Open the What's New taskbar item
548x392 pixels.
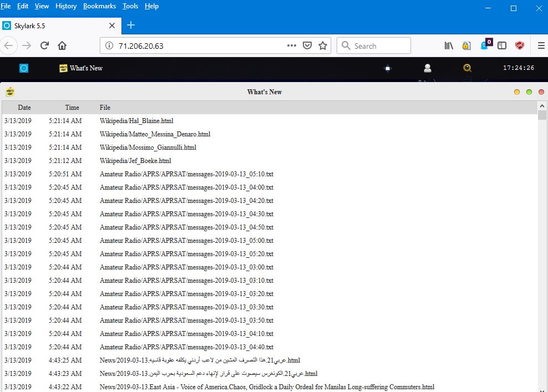81,68
